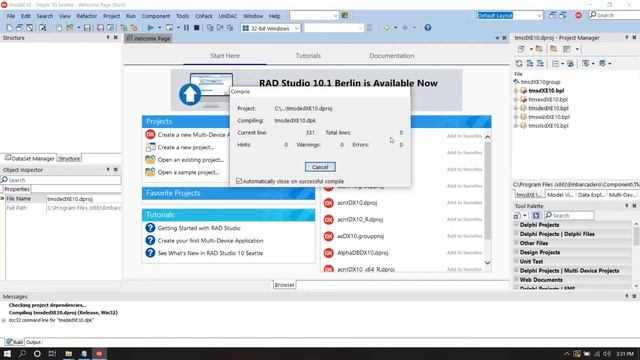Click Cortana circle on taskbar
The width and height of the screenshot is (640, 360).
37,353
